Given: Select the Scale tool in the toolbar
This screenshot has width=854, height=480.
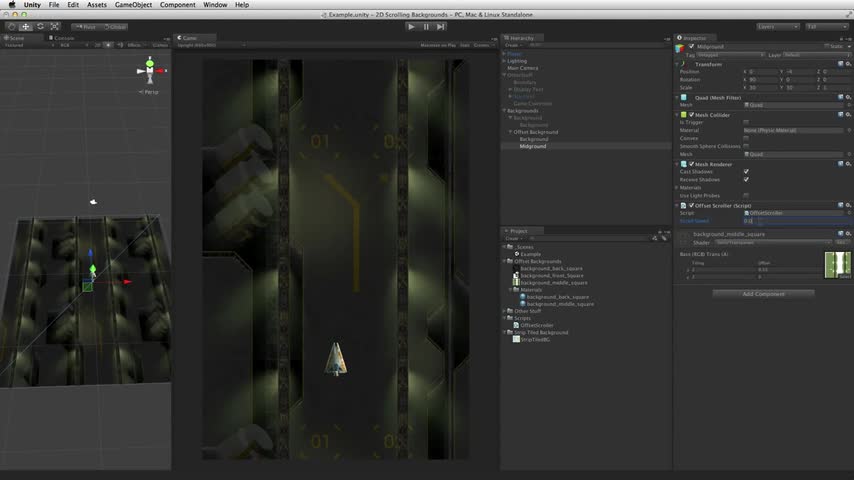Looking at the screenshot, I should click(54, 26).
